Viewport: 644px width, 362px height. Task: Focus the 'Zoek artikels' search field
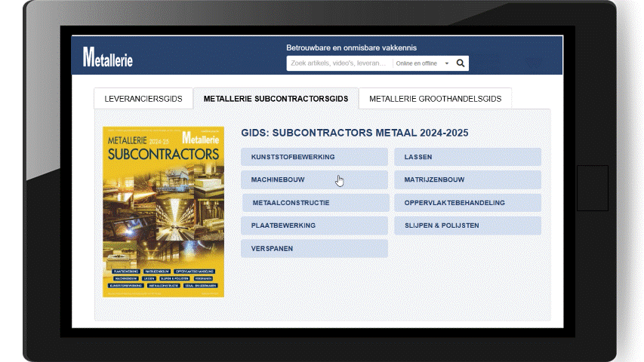pyautogui.click(x=339, y=63)
